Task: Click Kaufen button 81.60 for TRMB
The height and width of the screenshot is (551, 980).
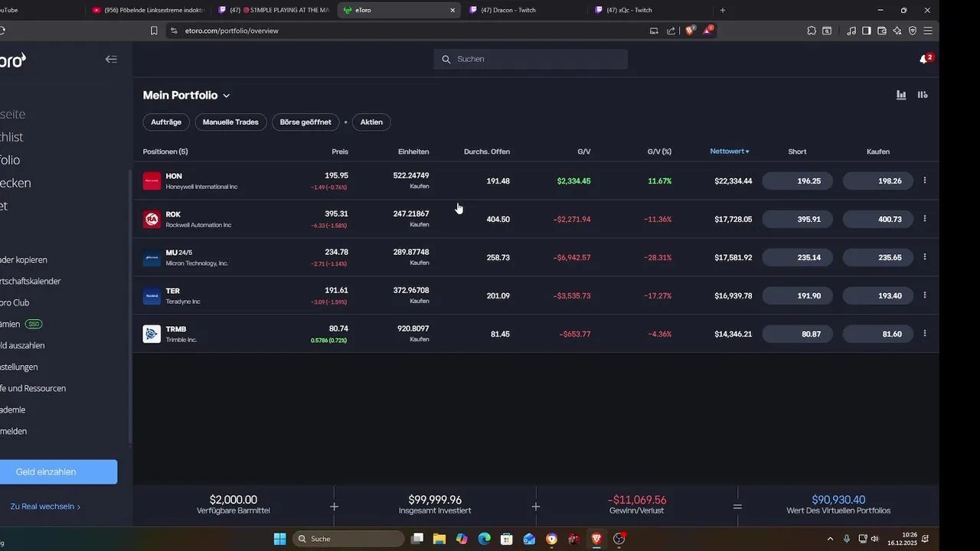Action: tap(878, 334)
